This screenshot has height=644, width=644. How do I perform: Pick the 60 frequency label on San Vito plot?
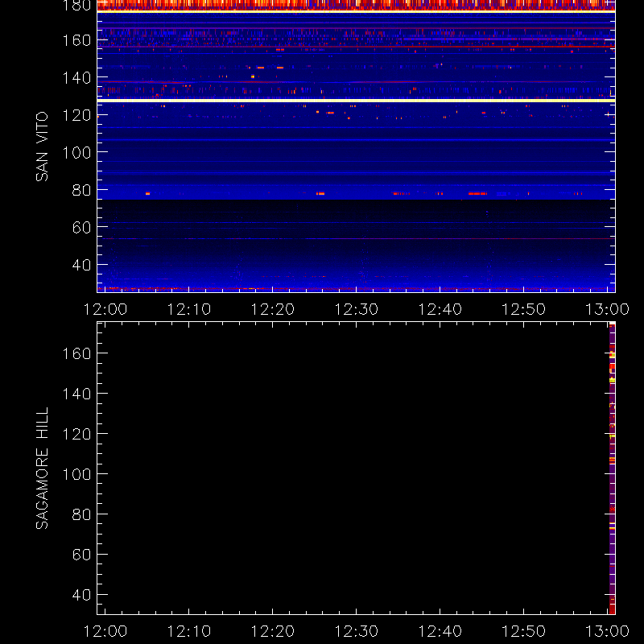pos(81,227)
